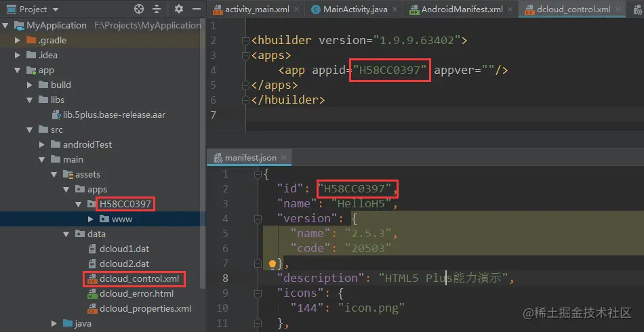
Task: Click the lib.5plus.base-release.aar file icon
Action: [x=56, y=115]
